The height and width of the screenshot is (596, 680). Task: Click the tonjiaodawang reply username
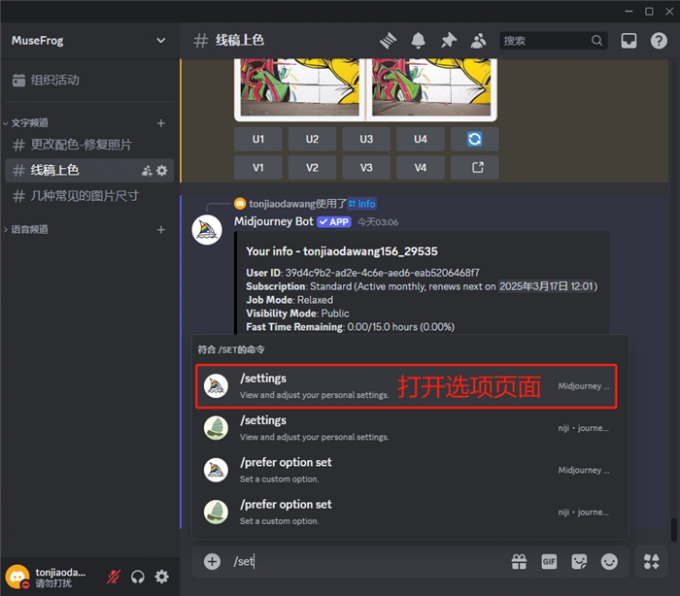pos(282,203)
